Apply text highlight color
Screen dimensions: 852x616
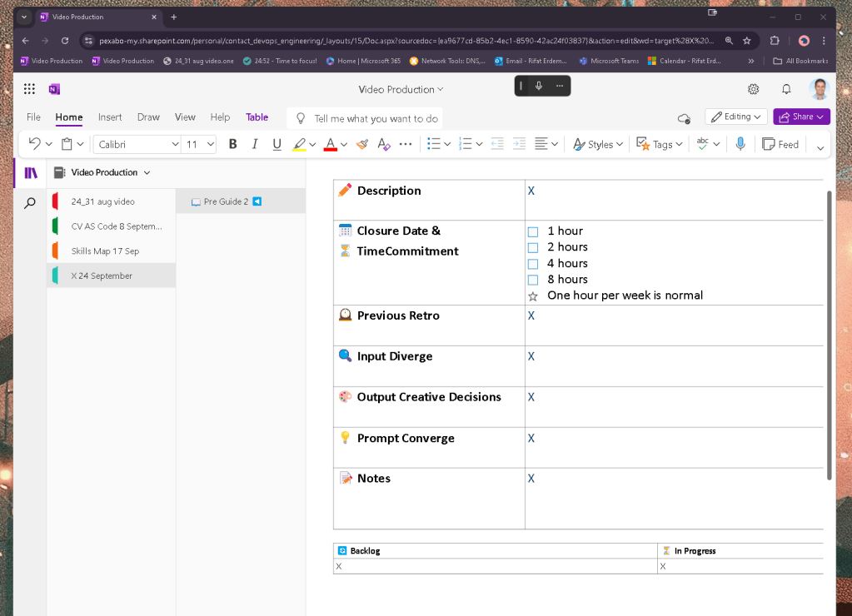click(x=299, y=144)
